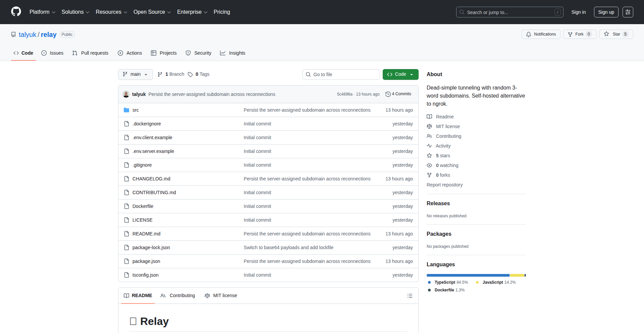Open the Insights tab
The image size is (644, 333).
tap(232, 53)
